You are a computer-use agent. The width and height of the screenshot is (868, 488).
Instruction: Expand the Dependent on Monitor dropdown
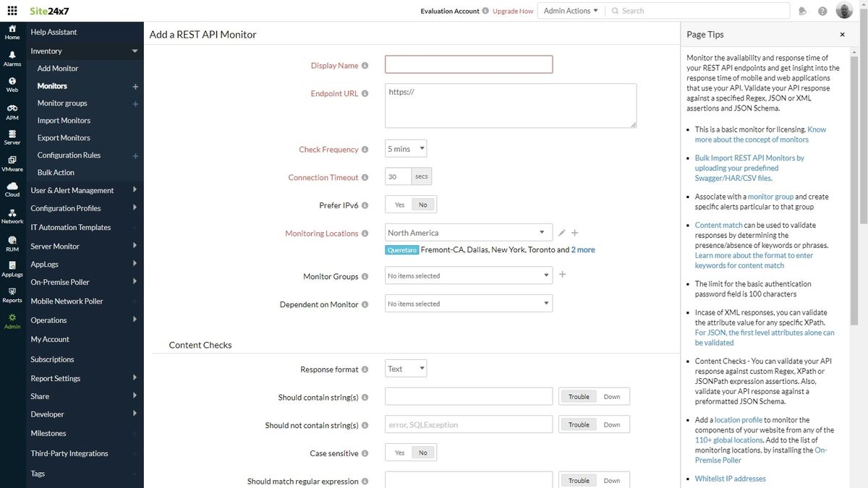point(467,303)
